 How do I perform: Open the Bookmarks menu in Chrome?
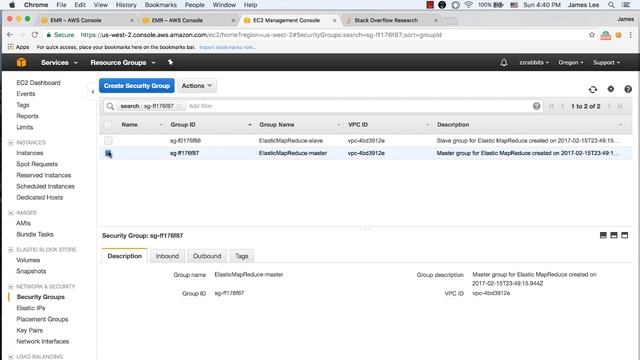coord(160,5)
